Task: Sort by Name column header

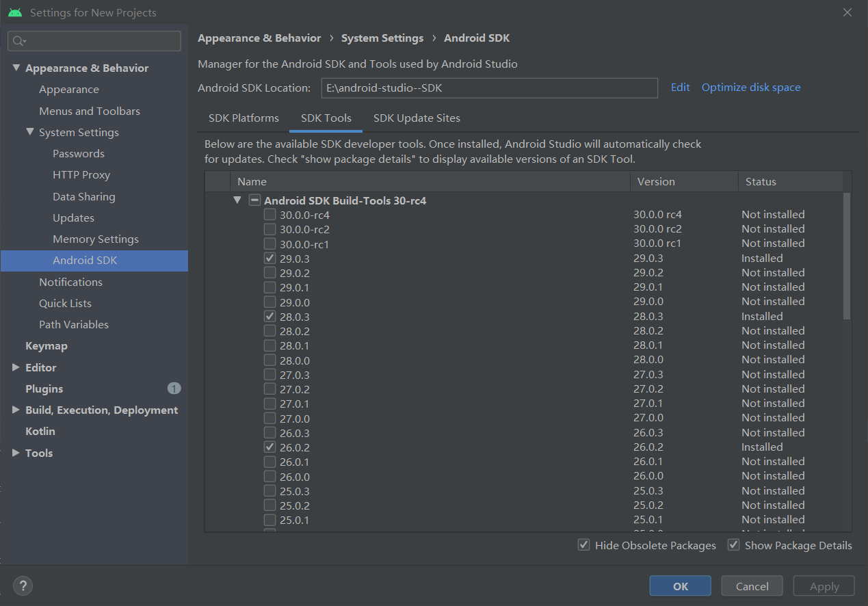Action: click(x=430, y=182)
